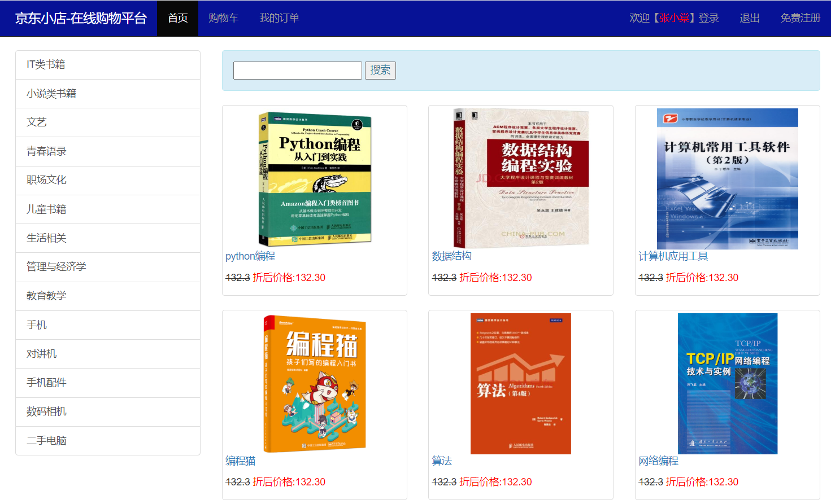Click the 计算机常用工具软件 book cover

728,179
